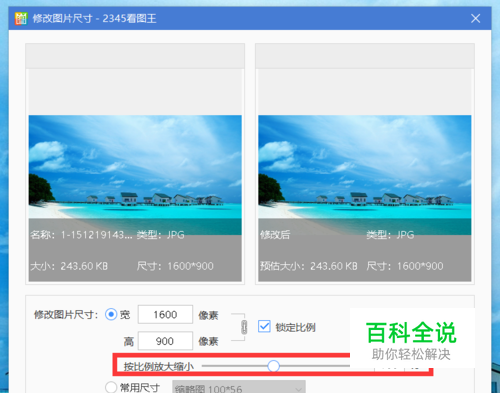Click the original image preview thumbnail
Image resolution: width=500 pixels, height=393 pixels.
(135, 175)
